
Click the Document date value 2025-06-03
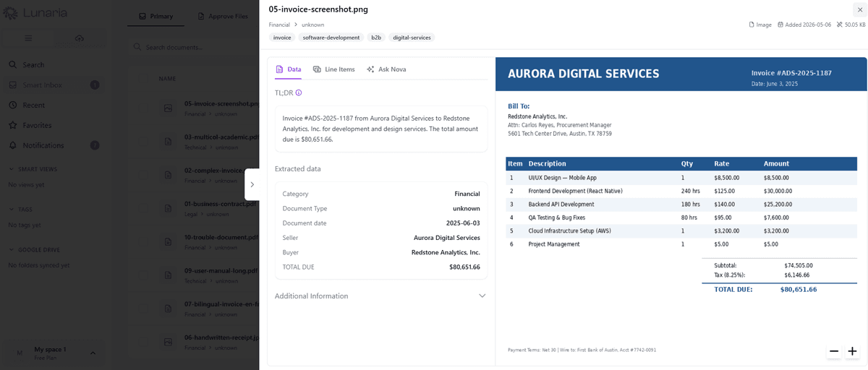tap(463, 223)
